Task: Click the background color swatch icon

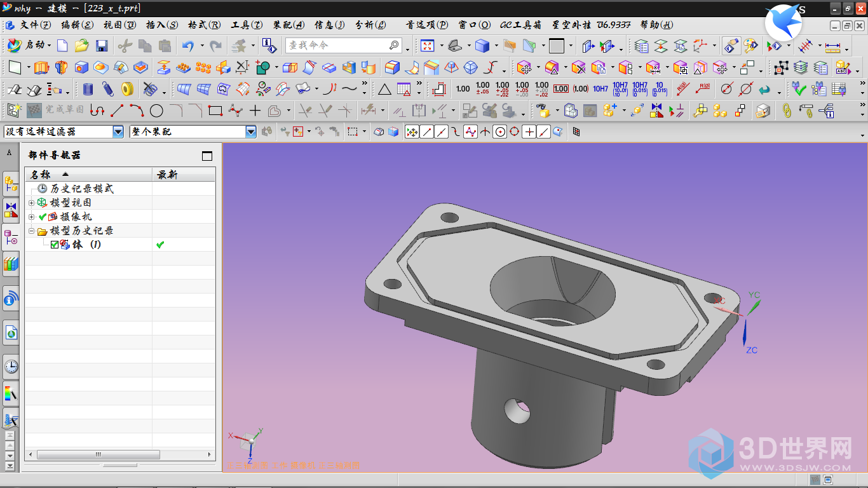Action: point(557,46)
